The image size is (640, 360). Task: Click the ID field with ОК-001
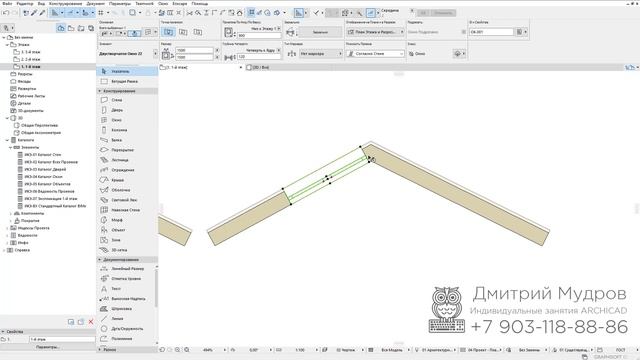click(491, 32)
